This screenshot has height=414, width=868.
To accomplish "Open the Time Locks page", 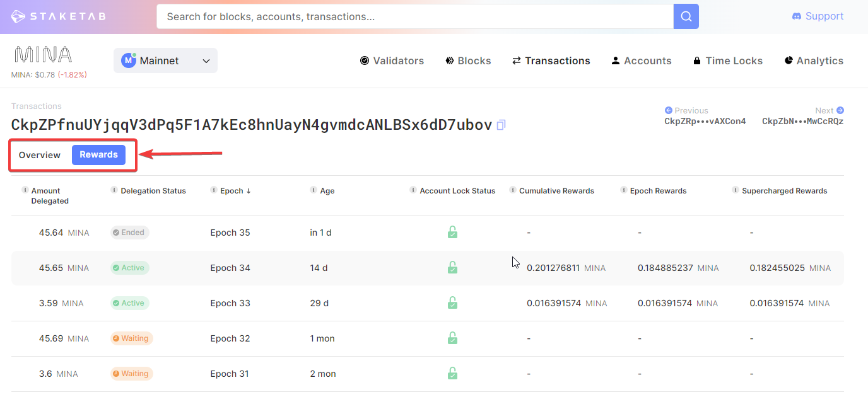I will (728, 60).
